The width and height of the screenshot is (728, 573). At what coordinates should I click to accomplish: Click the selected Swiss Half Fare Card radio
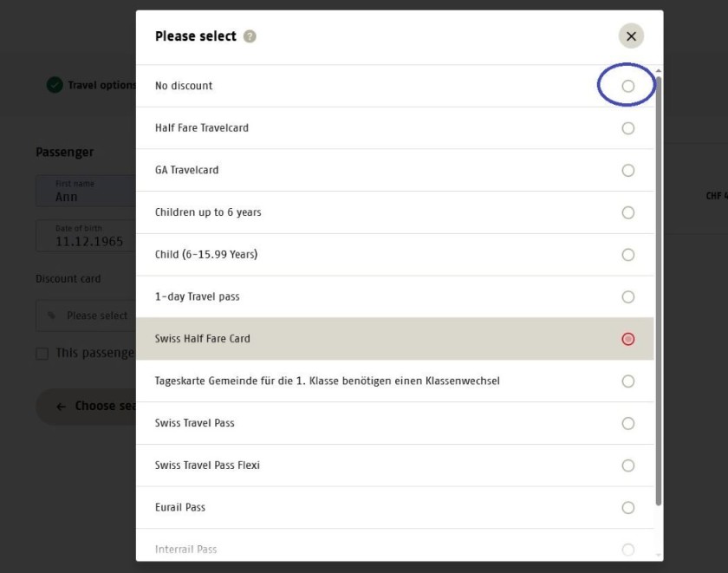pos(628,339)
